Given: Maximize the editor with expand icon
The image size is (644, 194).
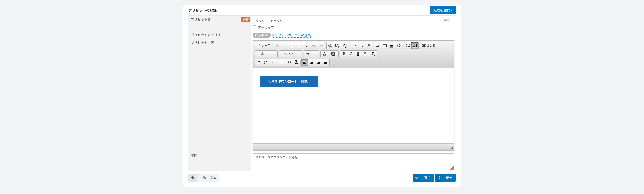Looking at the screenshot, I should (408, 46).
